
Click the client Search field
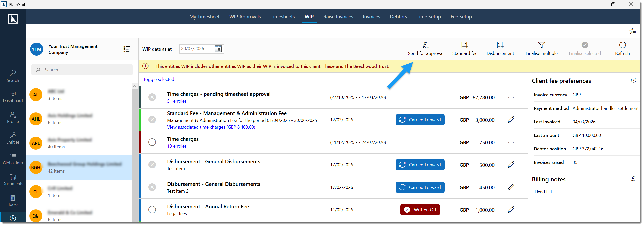[85, 70]
